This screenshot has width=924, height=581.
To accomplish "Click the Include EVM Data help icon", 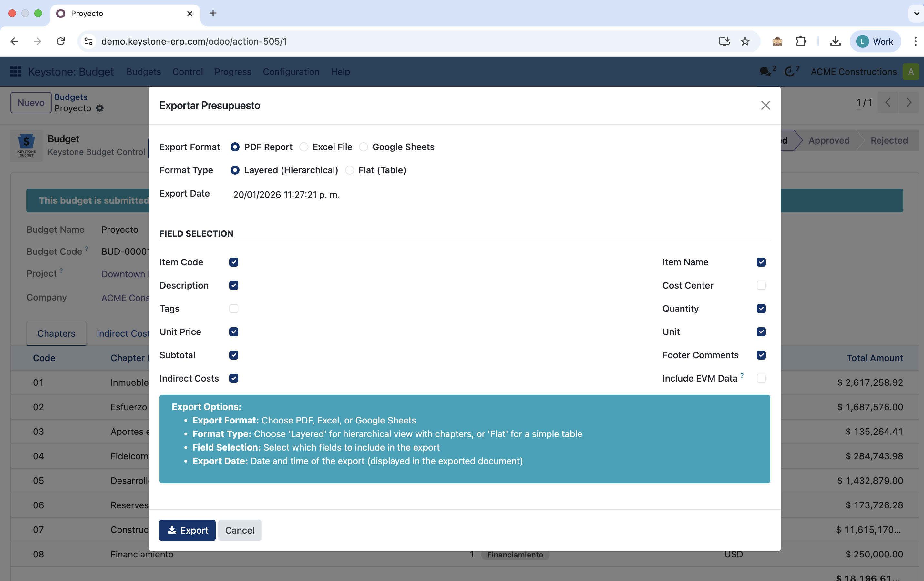I will click(742, 375).
